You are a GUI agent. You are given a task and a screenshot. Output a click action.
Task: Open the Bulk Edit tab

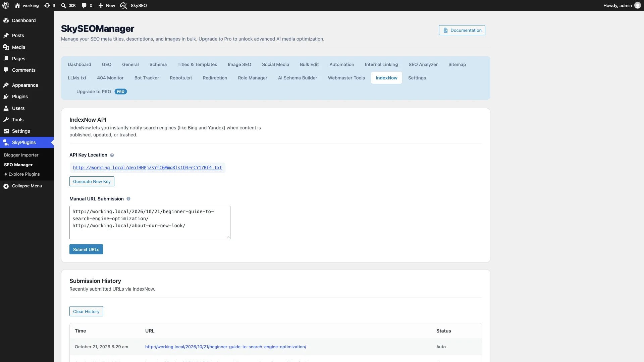tap(309, 64)
